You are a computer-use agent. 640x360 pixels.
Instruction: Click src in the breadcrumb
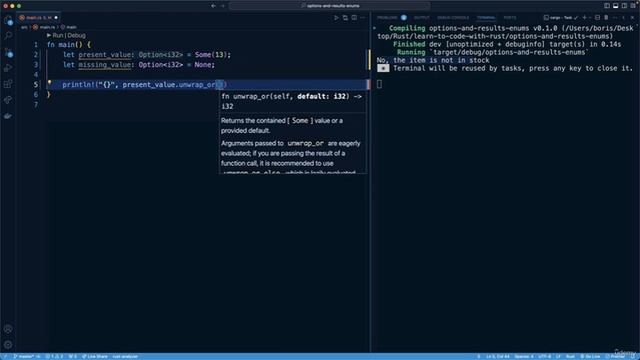24,27
